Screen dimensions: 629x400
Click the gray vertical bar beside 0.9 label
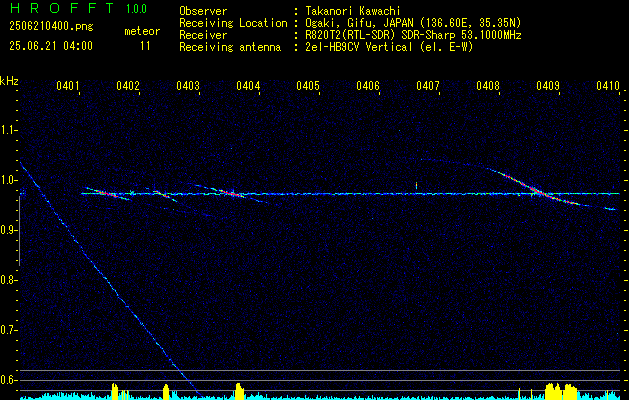[19, 231]
